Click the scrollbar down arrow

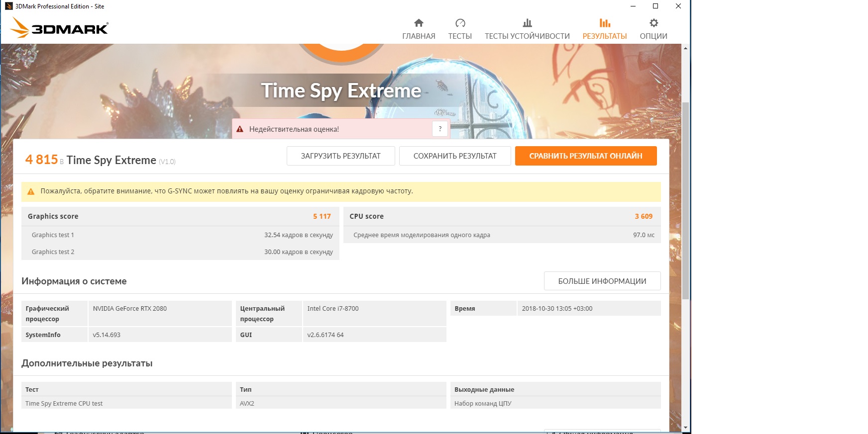pyautogui.click(x=685, y=428)
